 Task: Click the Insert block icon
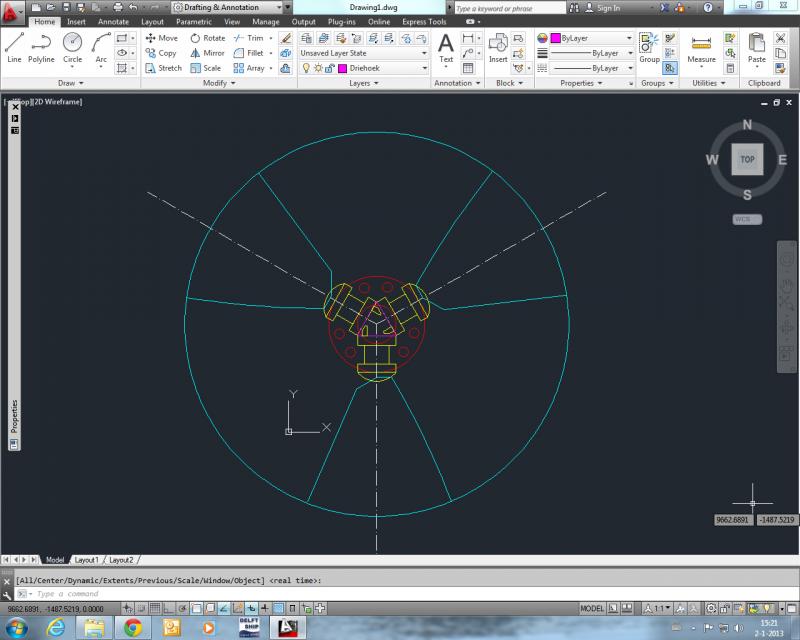click(498, 47)
